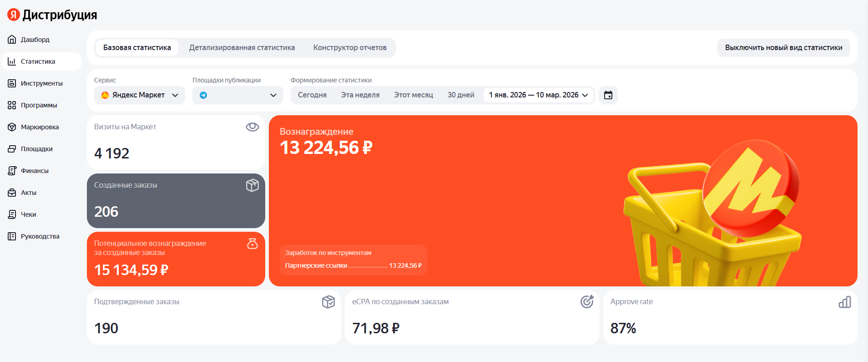Select the Созданные заказы card
This screenshot has width=868, height=362.
point(176,201)
